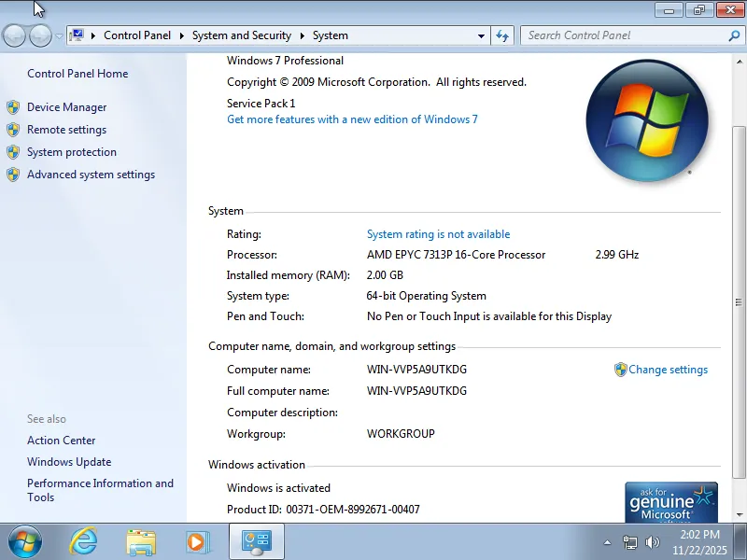Viewport: 747px width, 560px height.
Task: Click shield icon next to Change settings
Action: click(620, 370)
